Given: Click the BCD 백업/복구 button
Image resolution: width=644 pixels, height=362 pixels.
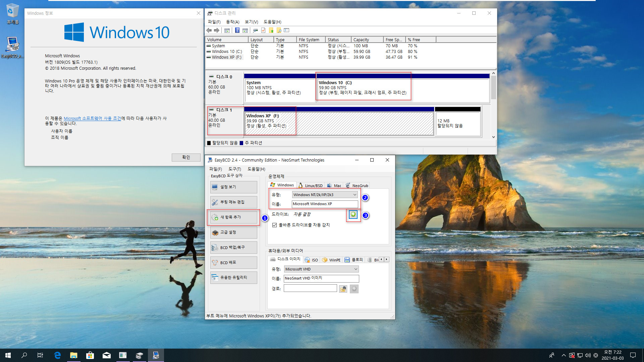Looking at the screenshot, I should coord(234,247).
